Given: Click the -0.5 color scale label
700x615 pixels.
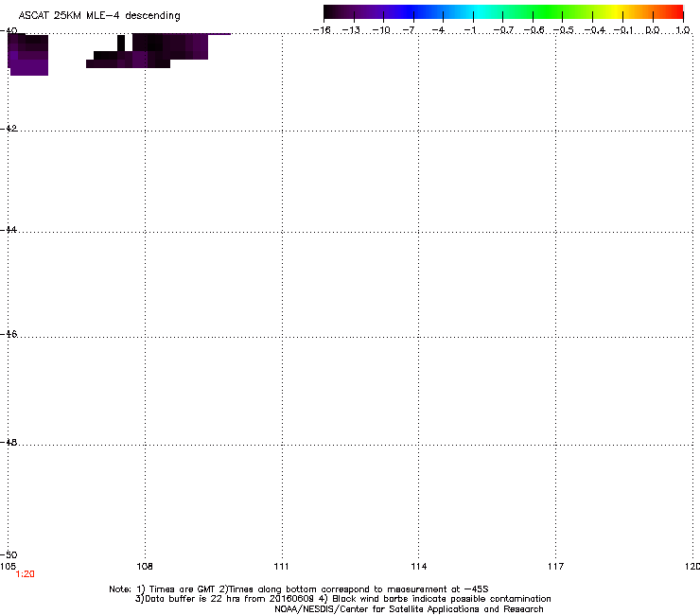Looking at the screenshot, I should pos(564,30).
